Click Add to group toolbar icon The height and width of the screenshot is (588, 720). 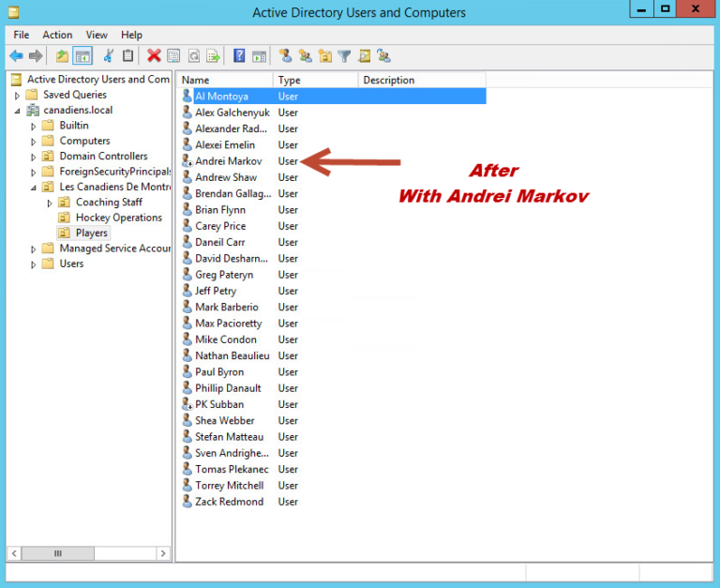(x=383, y=56)
